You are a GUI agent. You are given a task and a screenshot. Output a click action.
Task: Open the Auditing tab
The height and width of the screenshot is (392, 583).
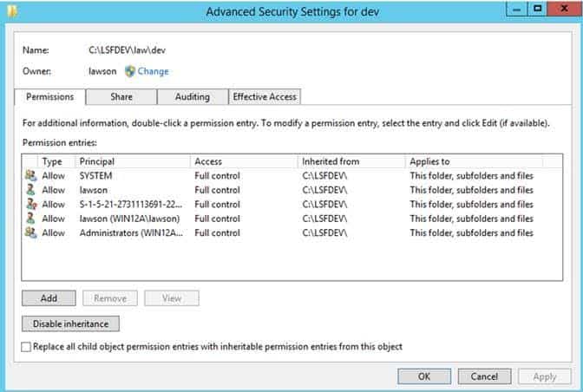(x=193, y=97)
